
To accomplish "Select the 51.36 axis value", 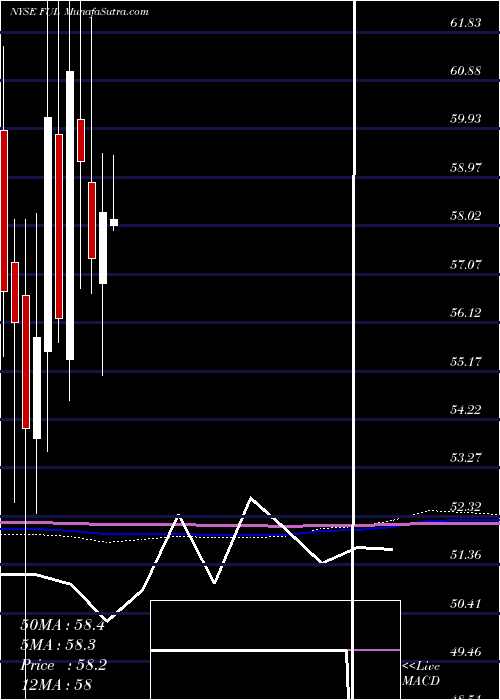I will [x=466, y=554].
